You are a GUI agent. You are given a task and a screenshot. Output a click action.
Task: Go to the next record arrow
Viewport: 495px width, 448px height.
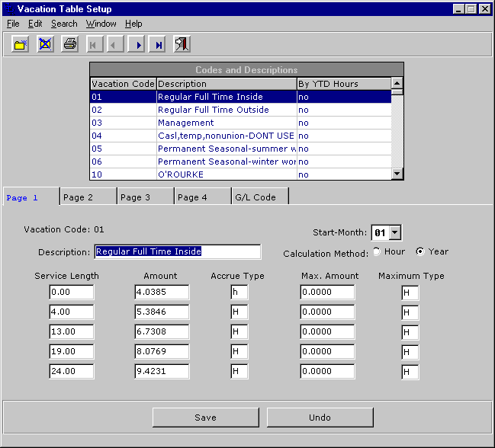pos(137,45)
